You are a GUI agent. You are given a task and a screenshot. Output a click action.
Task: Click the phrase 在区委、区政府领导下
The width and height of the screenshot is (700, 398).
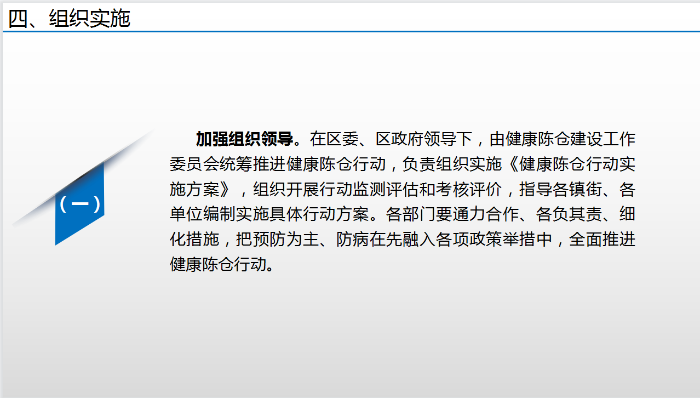coord(391,139)
